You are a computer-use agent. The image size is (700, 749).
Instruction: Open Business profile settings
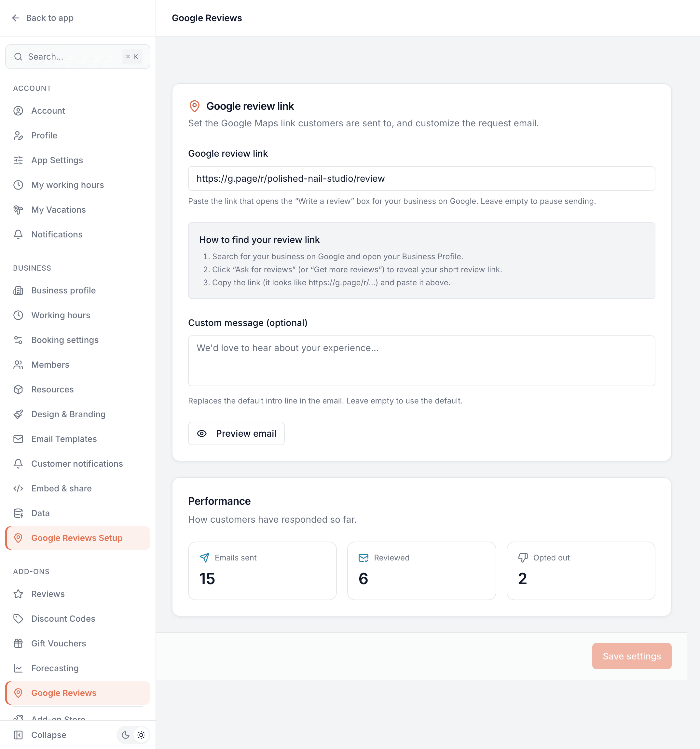(x=77, y=290)
